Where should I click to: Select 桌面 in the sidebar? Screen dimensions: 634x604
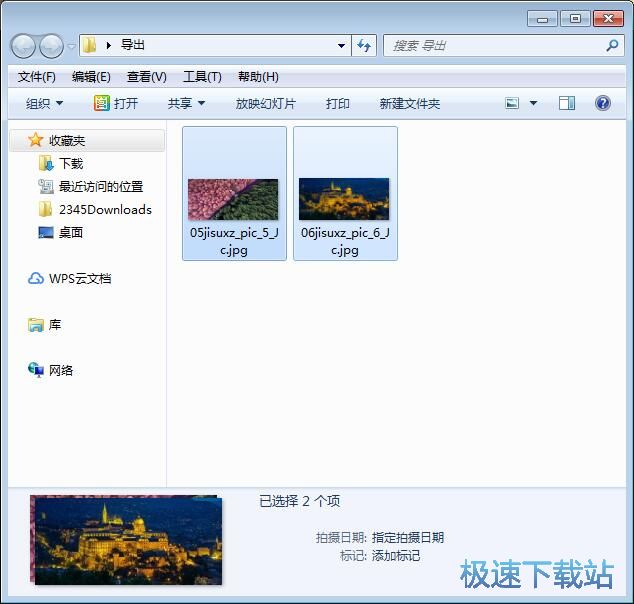[x=71, y=232]
